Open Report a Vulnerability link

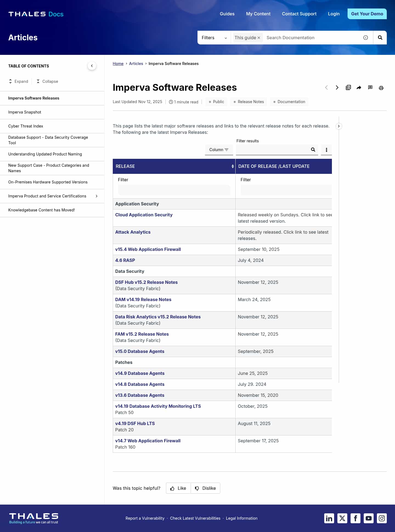coord(145,518)
